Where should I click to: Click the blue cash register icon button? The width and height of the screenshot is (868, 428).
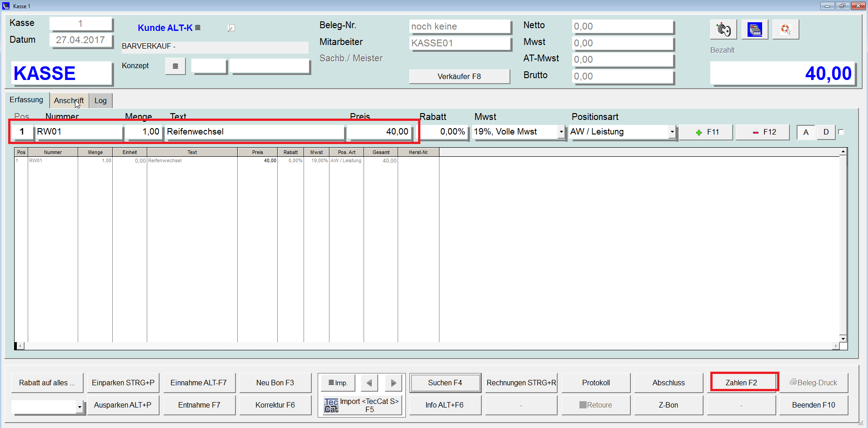click(754, 30)
